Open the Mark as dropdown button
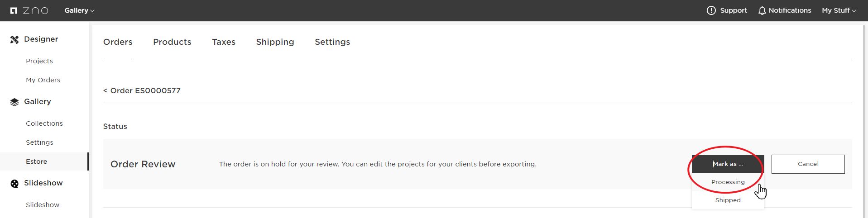Screen dimensions: 868x218 click(x=728, y=164)
